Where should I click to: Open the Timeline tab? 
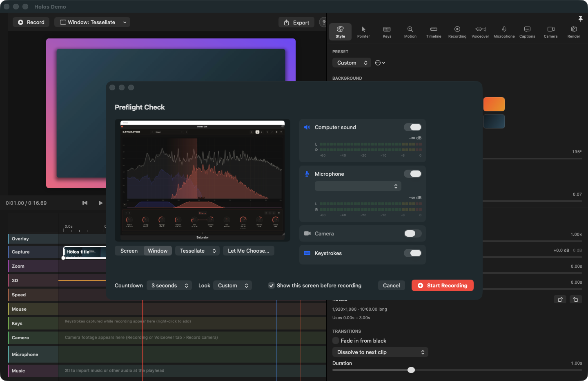434,32
